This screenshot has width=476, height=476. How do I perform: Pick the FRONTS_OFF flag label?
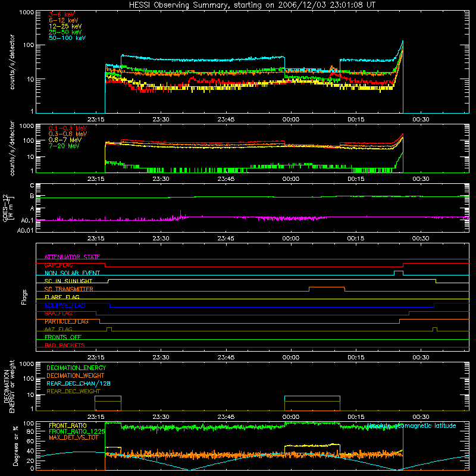(63, 337)
